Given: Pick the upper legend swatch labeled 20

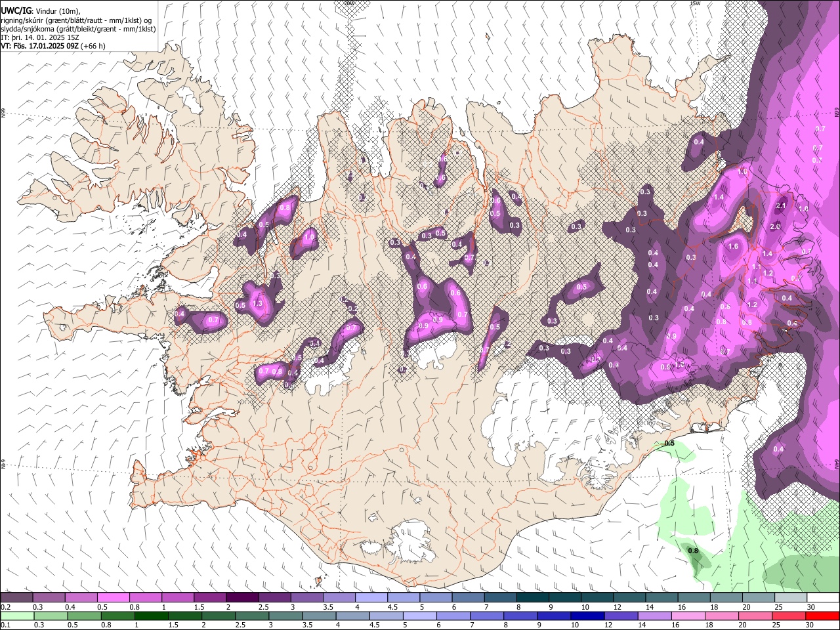Looking at the screenshot, I should 757,598.
